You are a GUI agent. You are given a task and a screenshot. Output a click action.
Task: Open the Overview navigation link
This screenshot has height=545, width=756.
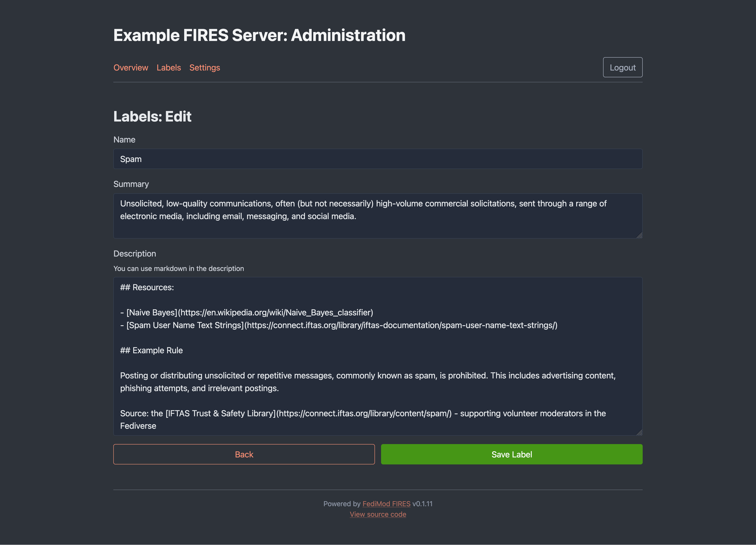point(131,68)
